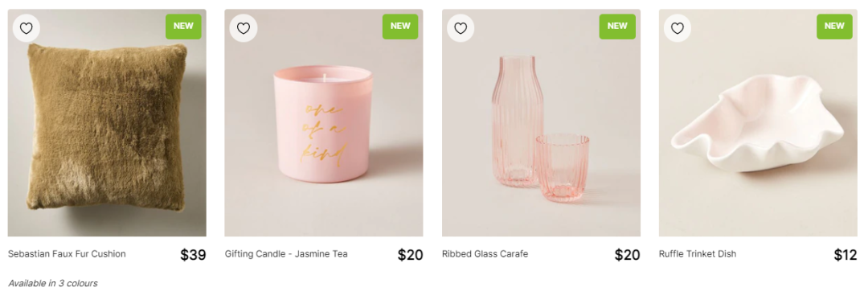The image size is (868, 304).
Task: Open Gifting Candle - Jasmine Tea link
Action: [x=286, y=254]
